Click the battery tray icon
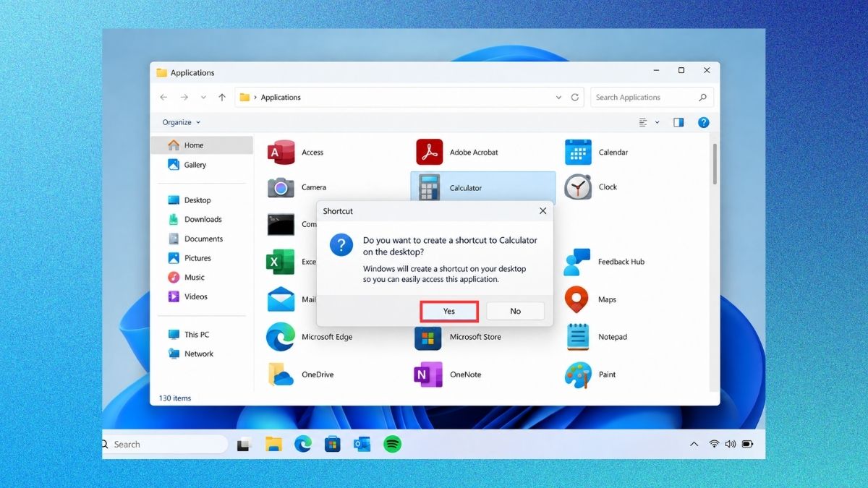 click(x=748, y=444)
